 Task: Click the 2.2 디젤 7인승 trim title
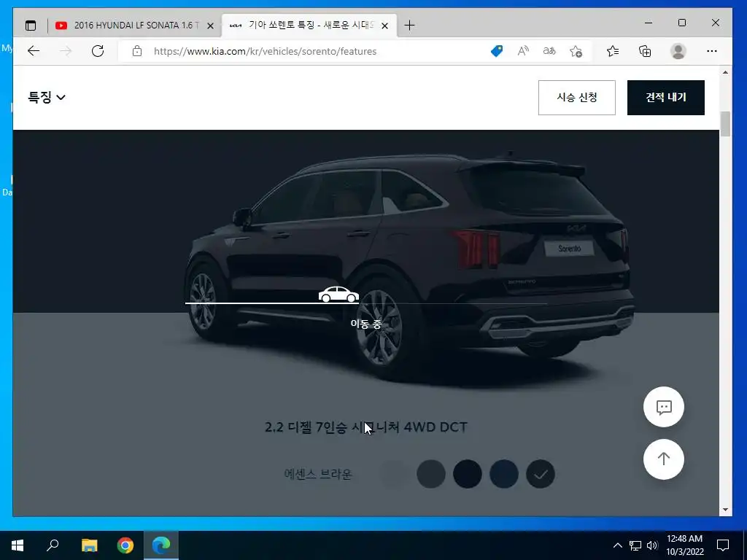point(366,427)
